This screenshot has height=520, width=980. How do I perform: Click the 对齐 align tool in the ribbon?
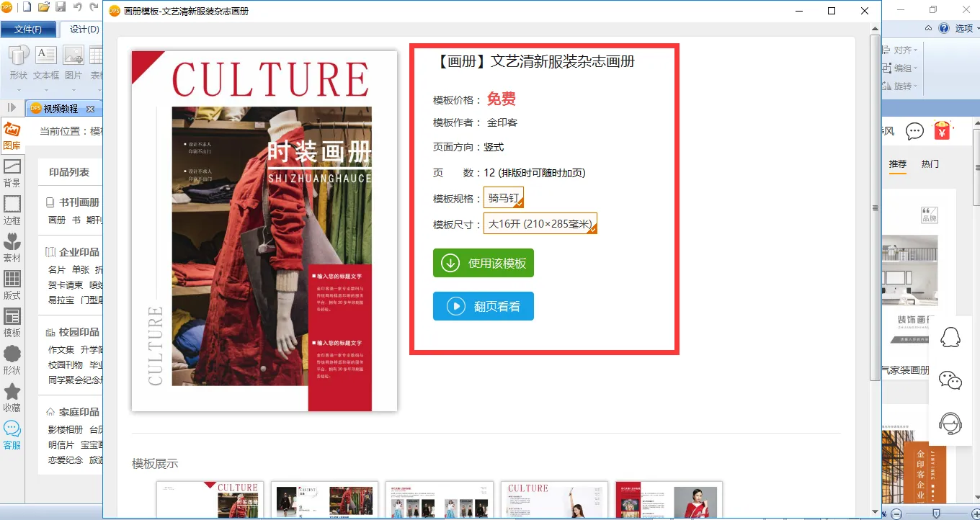point(900,50)
